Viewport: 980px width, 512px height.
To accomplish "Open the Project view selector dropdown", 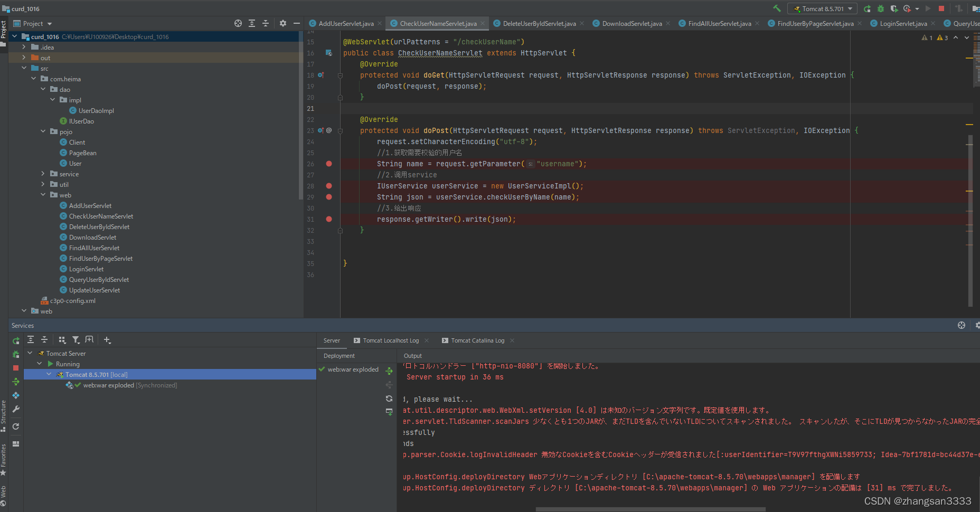I will [33, 23].
